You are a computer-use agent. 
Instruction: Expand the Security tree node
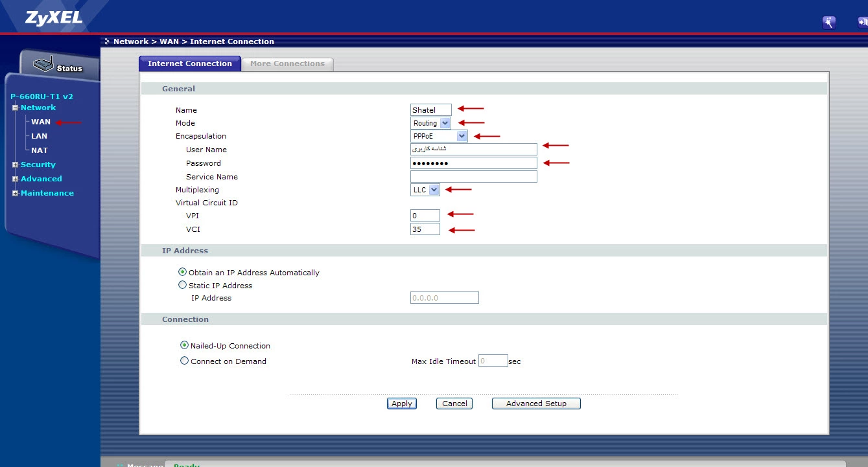pyautogui.click(x=15, y=165)
